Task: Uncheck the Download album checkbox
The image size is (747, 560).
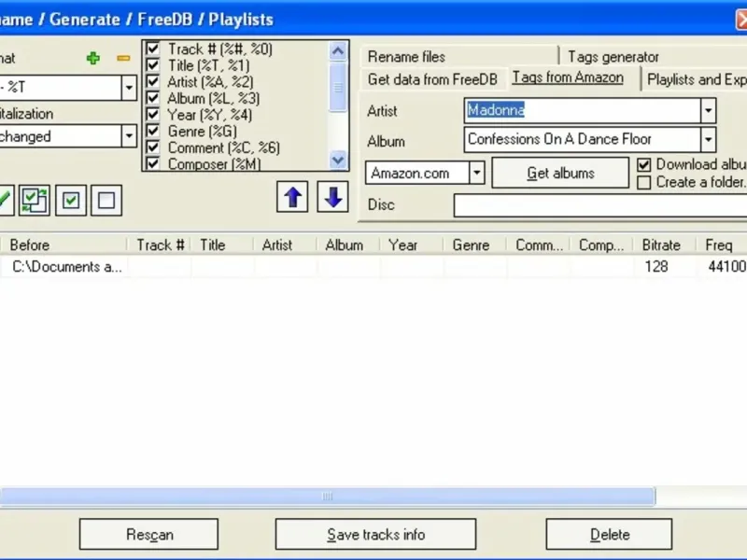Action: [x=643, y=165]
